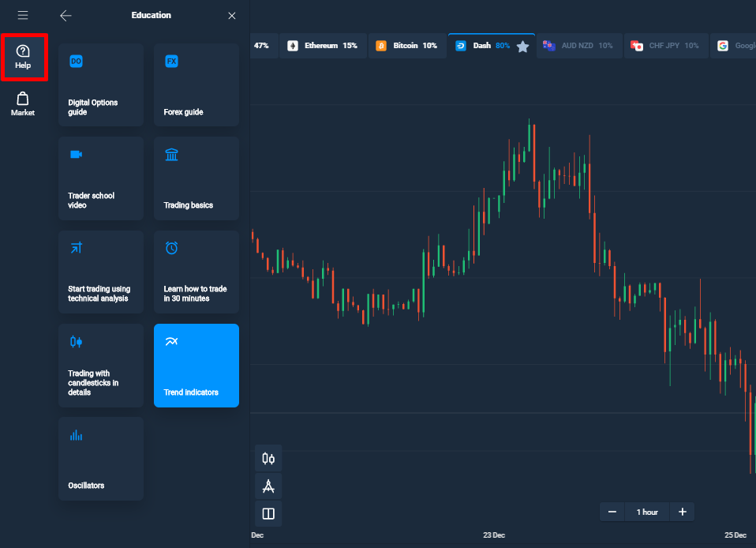Viewport: 756px width, 548px height.
Task: Go back with the arrow in Education panel
Action: point(65,16)
